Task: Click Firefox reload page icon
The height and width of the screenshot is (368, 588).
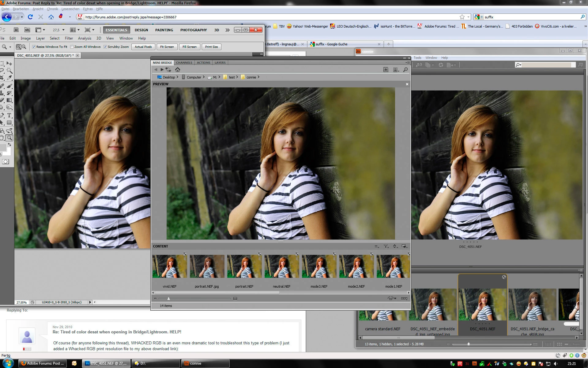Action: (30, 17)
